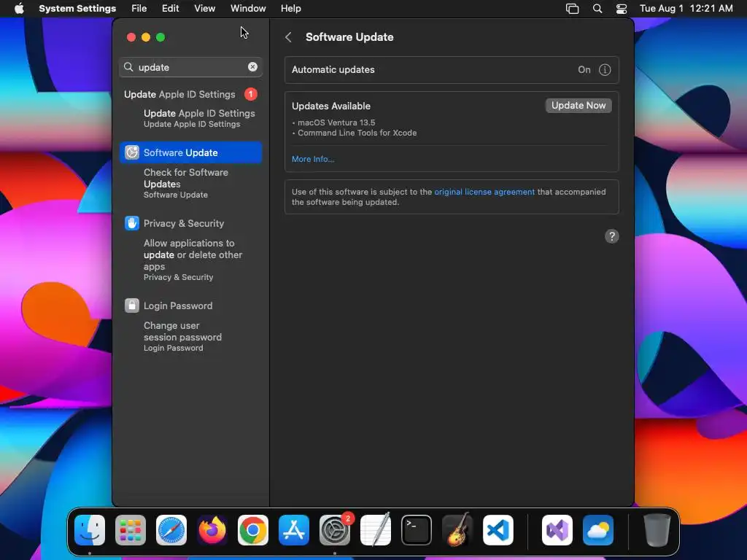Click the search magnifier in sidebar field
Viewport: 747px width, 560px height.
pyautogui.click(x=128, y=67)
